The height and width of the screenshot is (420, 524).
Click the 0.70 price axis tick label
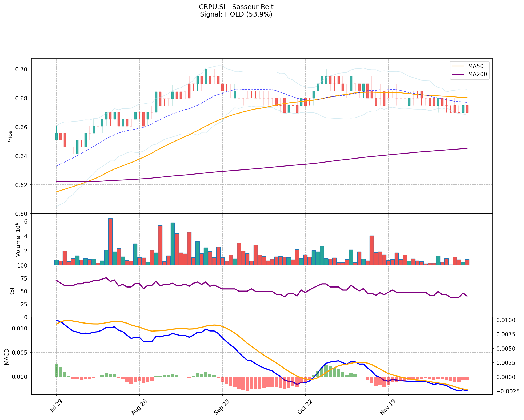21,69
